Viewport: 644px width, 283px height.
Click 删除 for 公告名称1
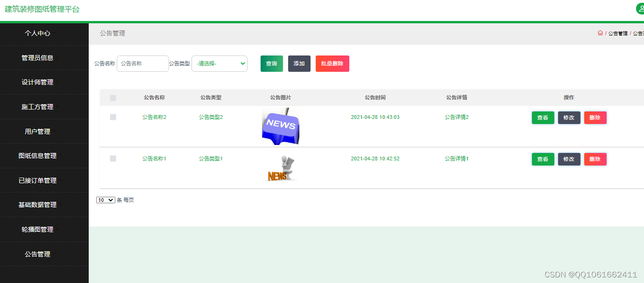595,159
